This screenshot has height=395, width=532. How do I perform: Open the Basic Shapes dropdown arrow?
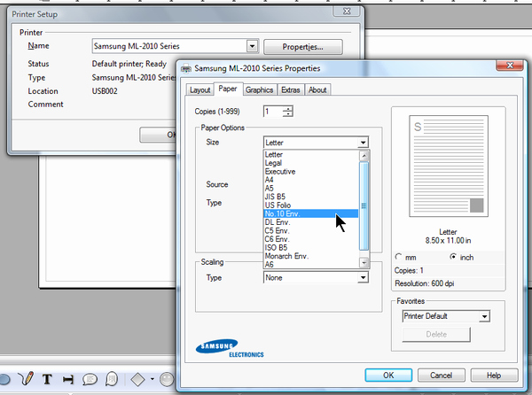point(153,379)
